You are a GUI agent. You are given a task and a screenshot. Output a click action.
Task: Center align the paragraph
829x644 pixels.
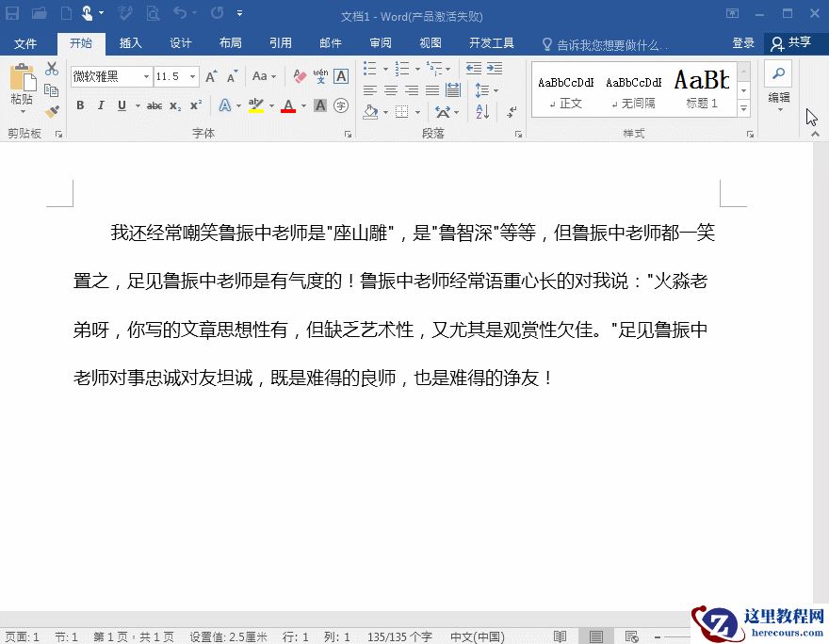click(x=391, y=90)
